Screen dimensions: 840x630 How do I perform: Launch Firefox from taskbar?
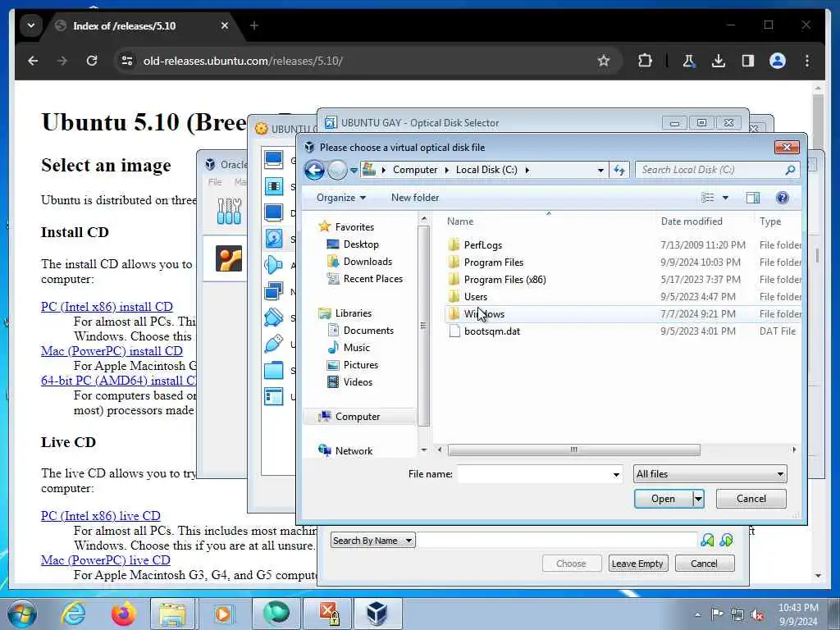pos(124,614)
